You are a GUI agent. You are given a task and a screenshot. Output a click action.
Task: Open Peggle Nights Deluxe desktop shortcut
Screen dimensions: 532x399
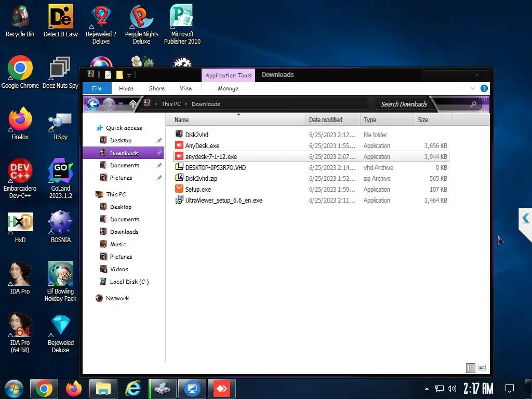(x=141, y=24)
